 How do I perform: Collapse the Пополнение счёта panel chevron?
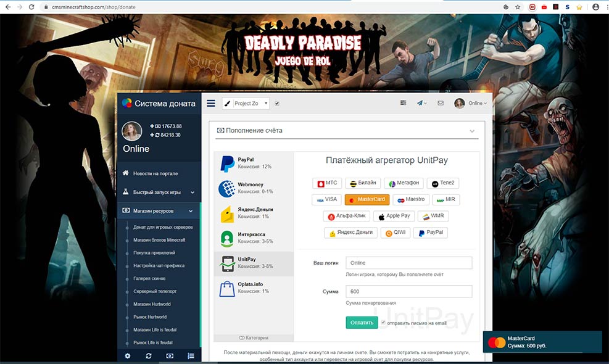tap(472, 131)
